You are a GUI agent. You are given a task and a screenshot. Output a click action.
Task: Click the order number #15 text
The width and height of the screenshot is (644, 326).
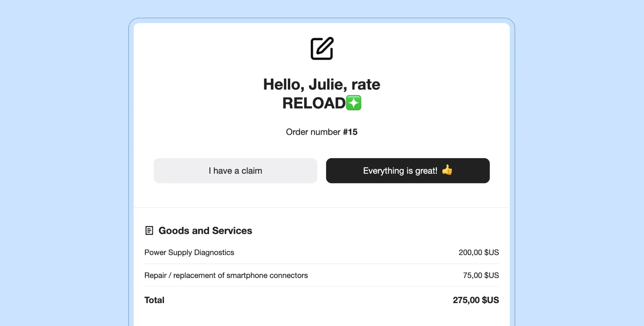[322, 132]
